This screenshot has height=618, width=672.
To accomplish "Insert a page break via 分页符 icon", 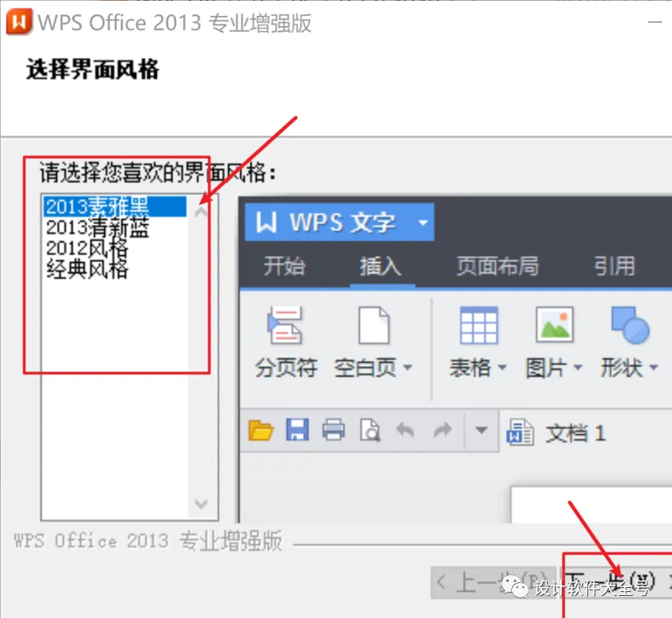I will point(285,326).
